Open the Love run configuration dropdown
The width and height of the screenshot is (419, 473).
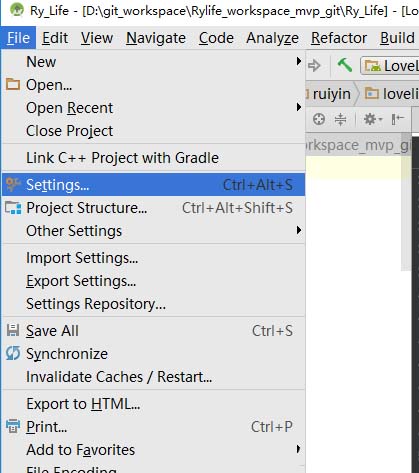pos(389,66)
